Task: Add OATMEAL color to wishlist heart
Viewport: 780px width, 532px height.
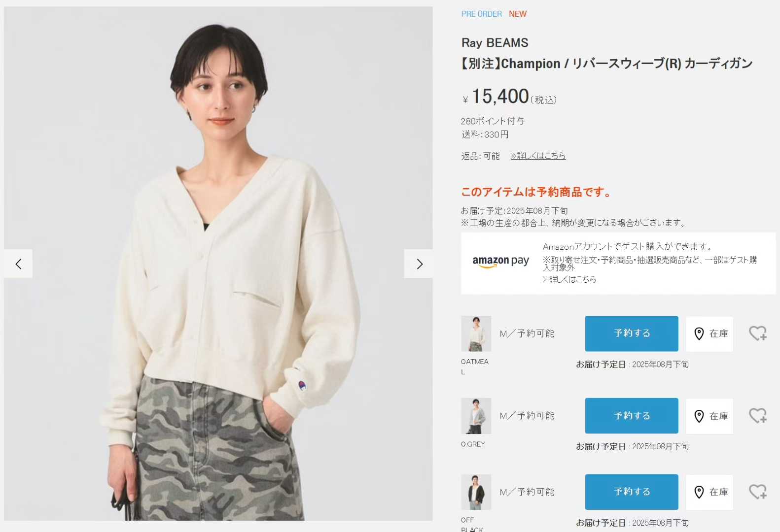Action: (758, 333)
